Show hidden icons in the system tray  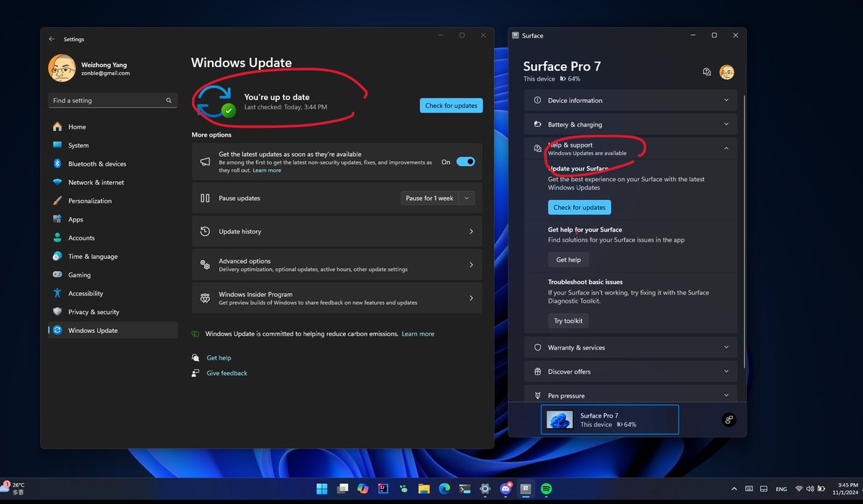tap(734, 489)
